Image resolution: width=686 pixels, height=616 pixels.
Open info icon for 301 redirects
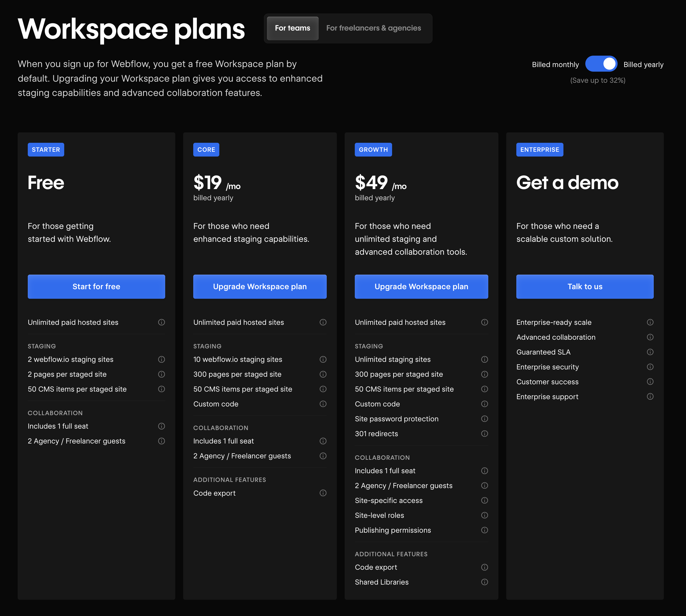485,434
